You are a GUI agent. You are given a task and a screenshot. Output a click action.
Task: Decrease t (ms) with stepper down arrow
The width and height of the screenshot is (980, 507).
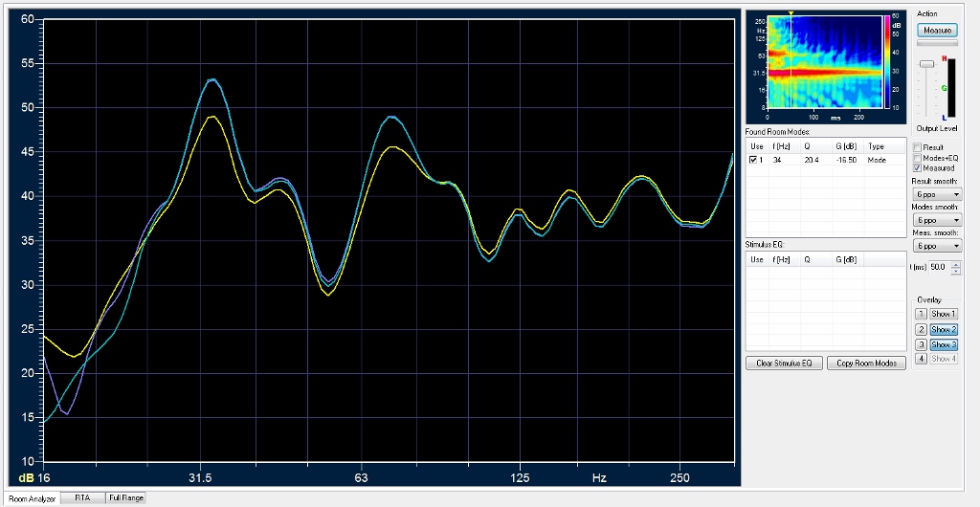pyautogui.click(x=956, y=271)
